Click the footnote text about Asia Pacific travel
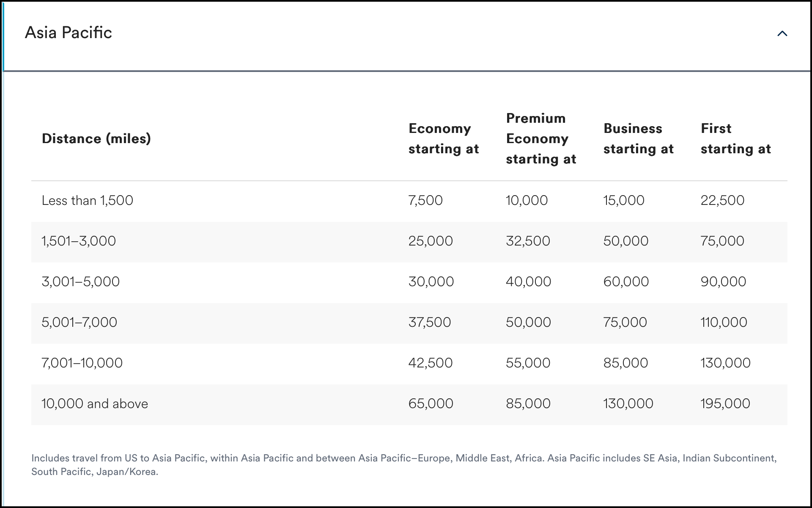The width and height of the screenshot is (812, 508). coord(404,464)
